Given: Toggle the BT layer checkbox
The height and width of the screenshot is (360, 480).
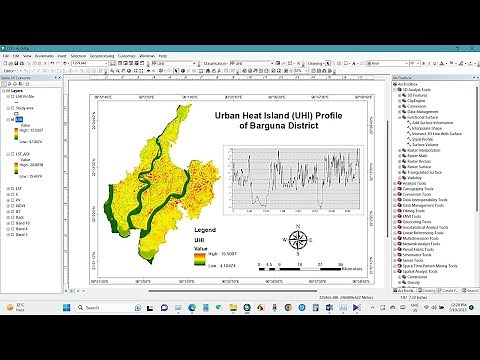Looking at the screenshot, I should point(12,212).
